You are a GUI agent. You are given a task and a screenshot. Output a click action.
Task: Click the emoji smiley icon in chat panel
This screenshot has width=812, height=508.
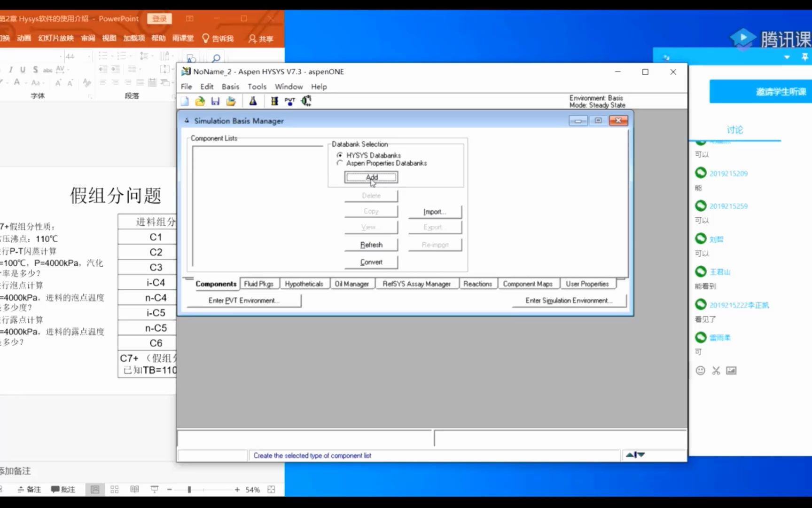coord(700,371)
